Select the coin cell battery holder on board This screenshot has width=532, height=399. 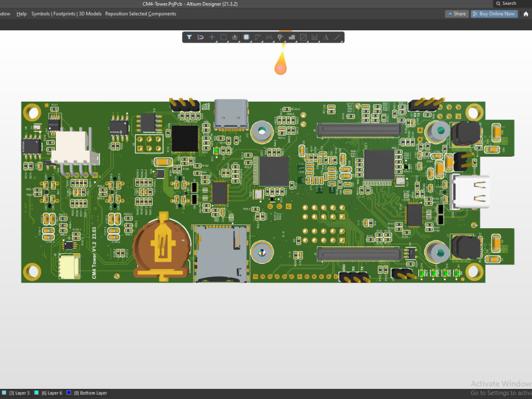(x=162, y=247)
